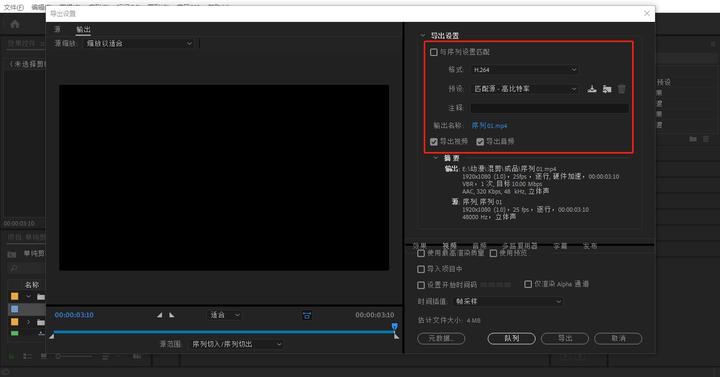Click the first orange label bin
The height and width of the screenshot is (377, 720).
coord(15,297)
